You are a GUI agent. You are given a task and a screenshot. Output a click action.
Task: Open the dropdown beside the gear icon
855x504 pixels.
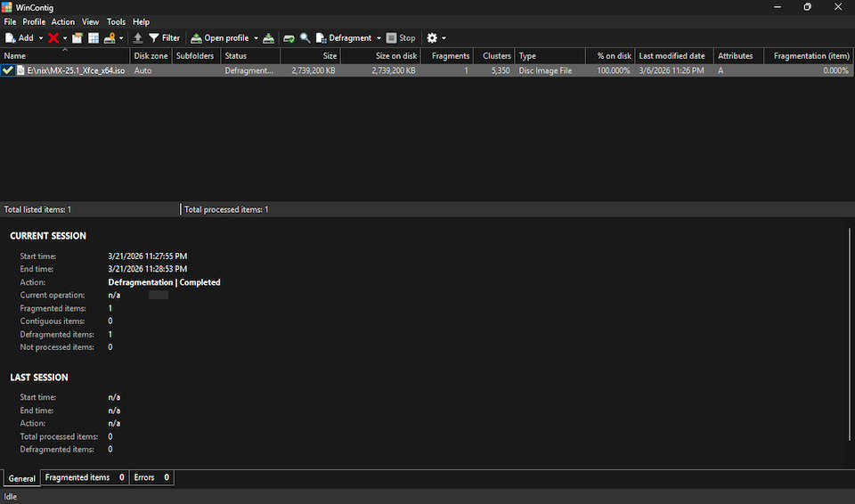(x=444, y=38)
